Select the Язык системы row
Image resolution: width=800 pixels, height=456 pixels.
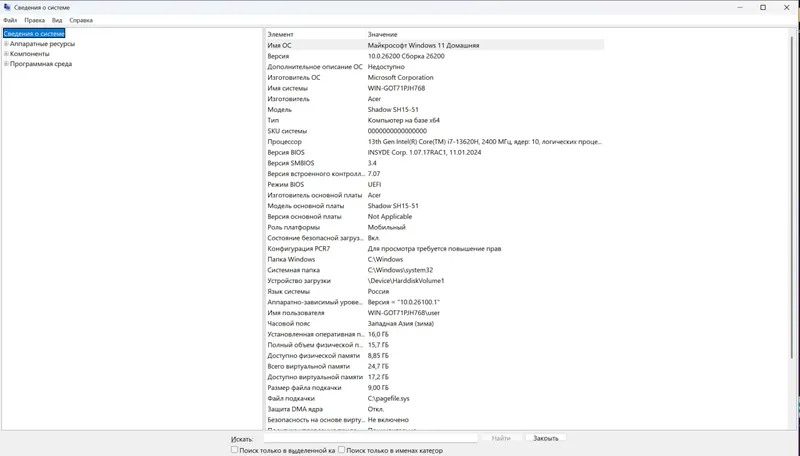tap(435, 292)
